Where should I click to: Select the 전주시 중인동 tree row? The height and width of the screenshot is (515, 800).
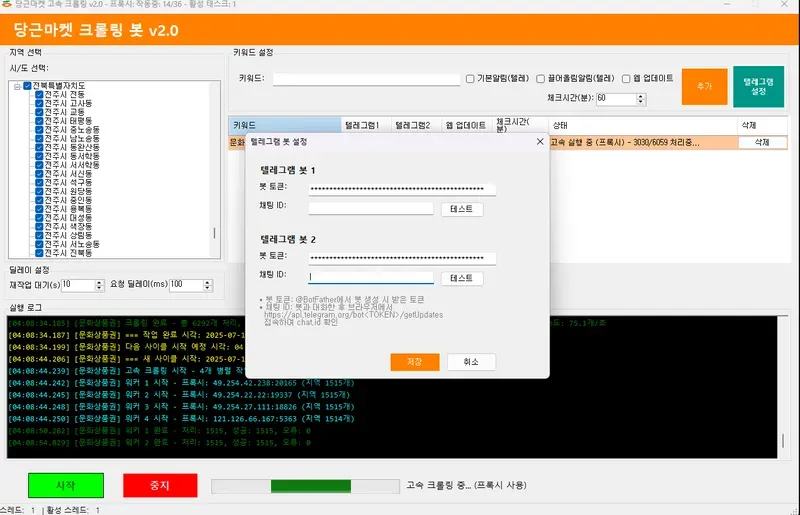pos(68,200)
